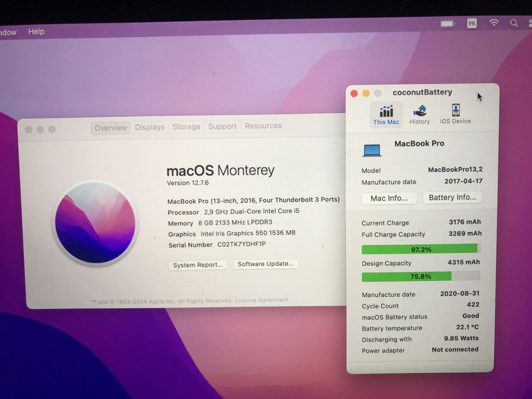Click the Version 12.7.6 text
This screenshot has height=399, width=532.
tap(188, 183)
